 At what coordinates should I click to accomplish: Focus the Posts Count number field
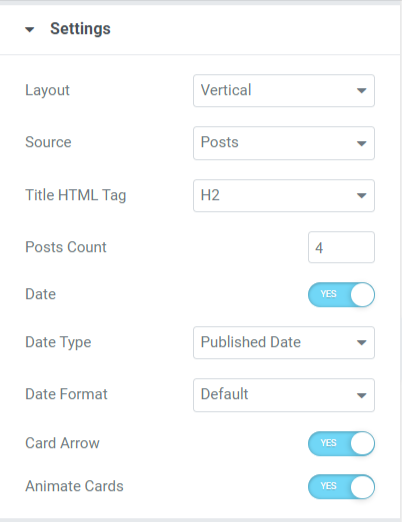tap(341, 247)
